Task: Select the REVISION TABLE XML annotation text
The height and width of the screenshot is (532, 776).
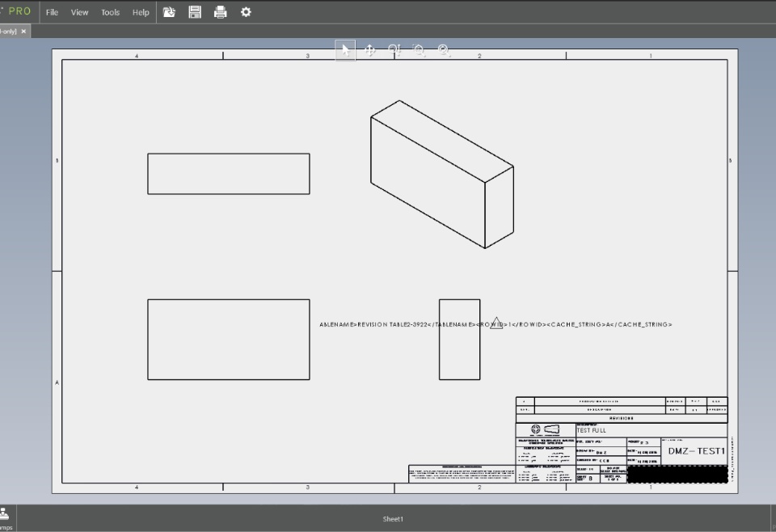Action: pos(496,325)
